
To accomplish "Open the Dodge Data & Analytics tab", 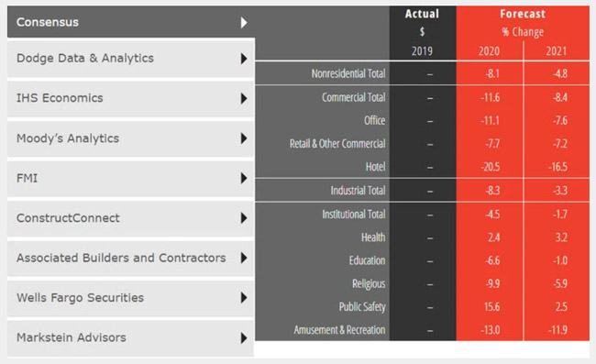I will tap(131, 59).
